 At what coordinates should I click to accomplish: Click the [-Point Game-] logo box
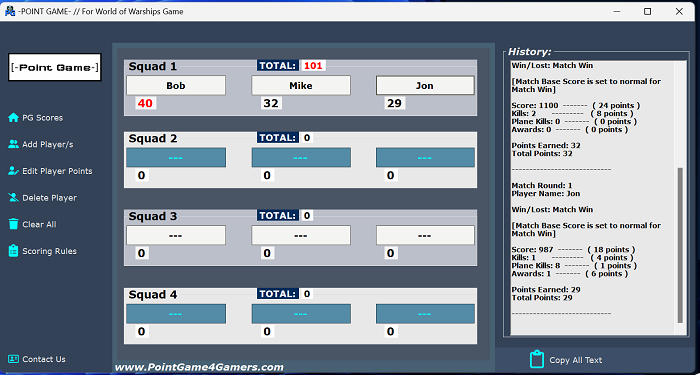[x=54, y=67]
